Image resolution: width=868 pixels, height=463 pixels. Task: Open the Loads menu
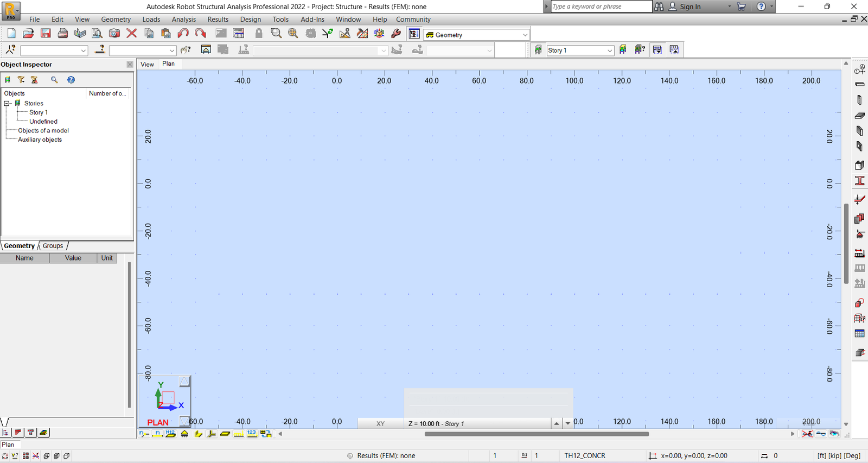pos(151,19)
